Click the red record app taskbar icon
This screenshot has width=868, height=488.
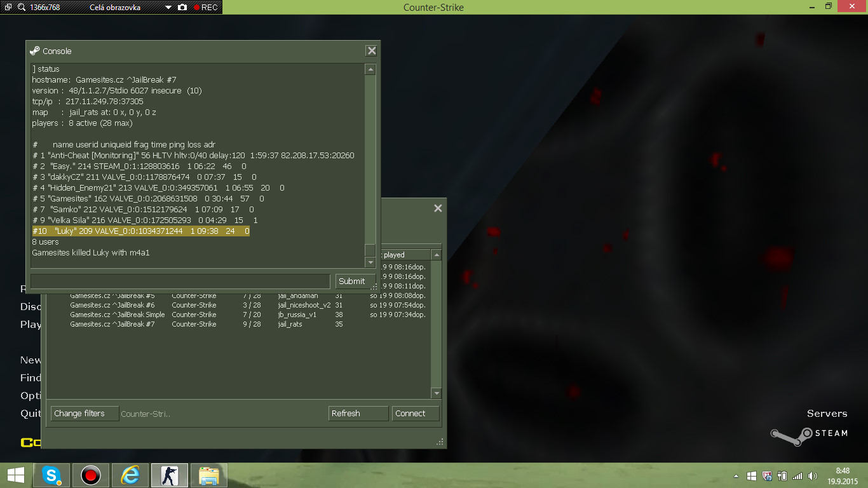tap(91, 475)
